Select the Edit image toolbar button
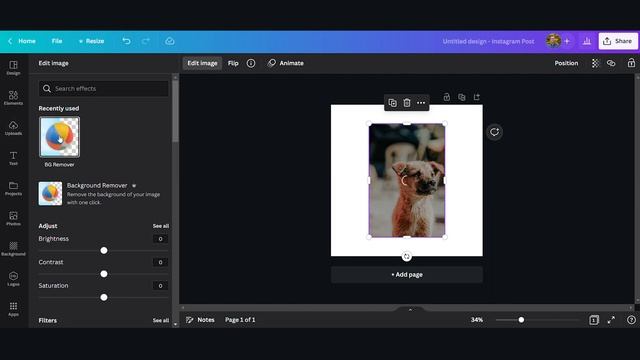The width and height of the screenshot is (640, 360). 202,63
